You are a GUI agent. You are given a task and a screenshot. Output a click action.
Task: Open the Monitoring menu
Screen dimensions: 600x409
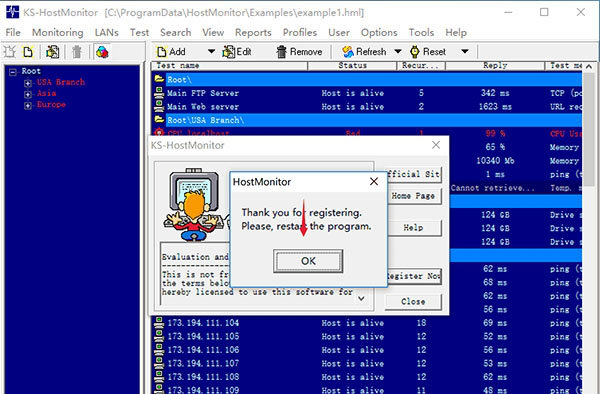57,33
